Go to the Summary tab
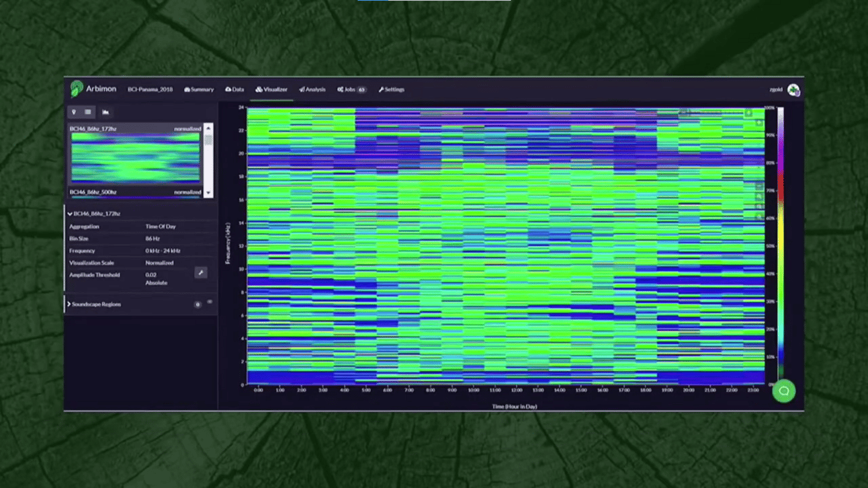Image resolution: width=868 pixels, height=488 pixels. [199, 89]
